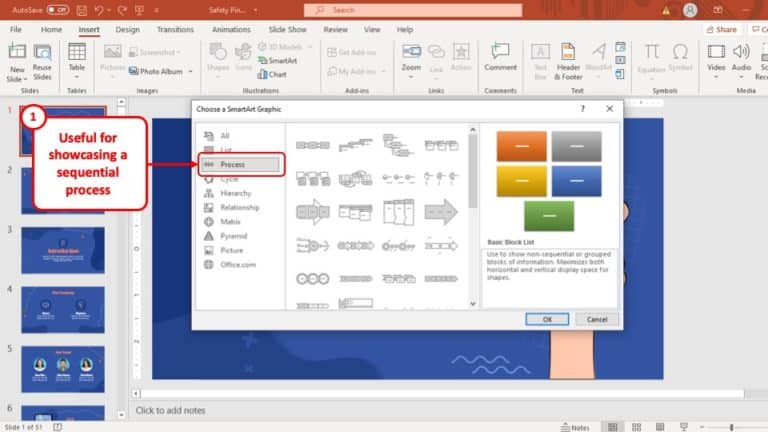
Task: Switch to the Home tab
Action: pyautogui.click(x=51, y=29)
